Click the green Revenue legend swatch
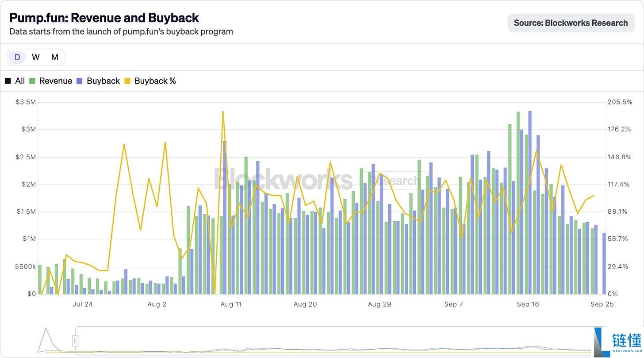Image resolution: width=644 pixels, height=358 pixels. pyautogui.click(x=32, y=81)
